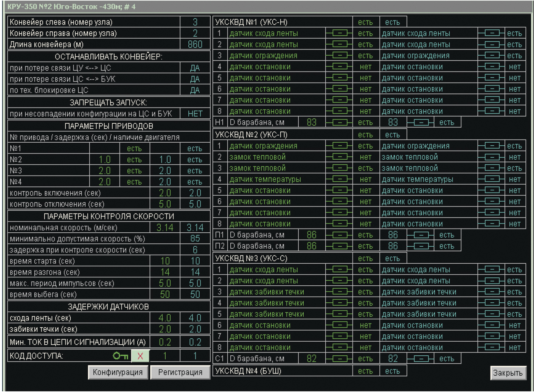Image resolution: width=534 pixels, height=392 pixels.
Task: Click cyan contact symbol in УКСКВД №1 row 4
Action: tap(491, 67)
